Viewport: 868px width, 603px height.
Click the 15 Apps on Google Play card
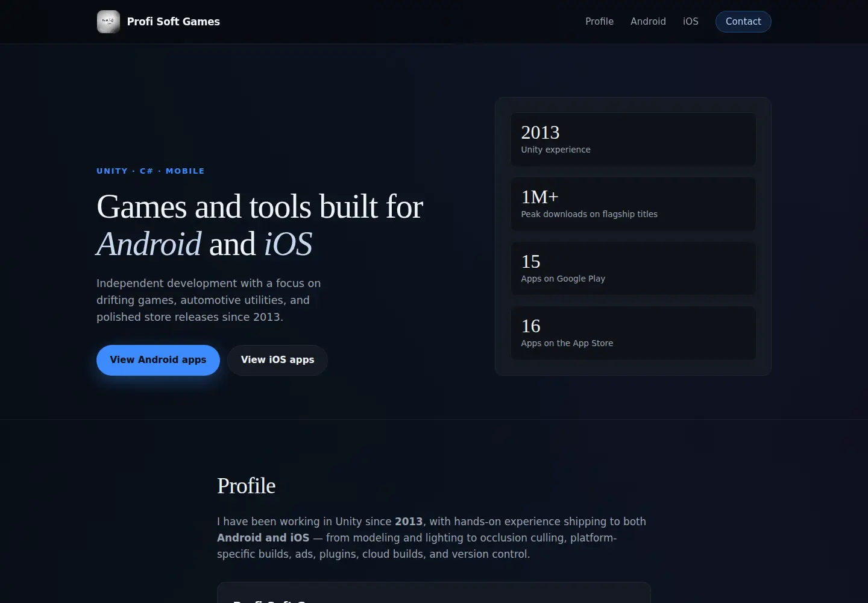coord(633,268)
